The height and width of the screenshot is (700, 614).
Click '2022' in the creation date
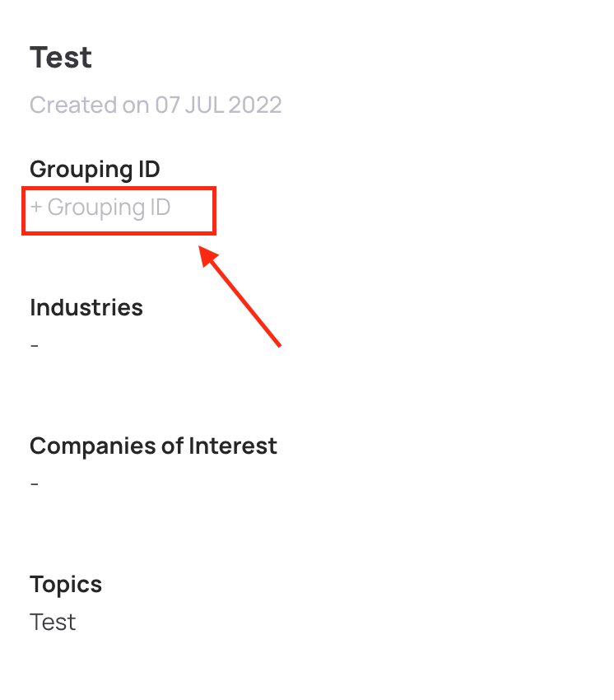(x=256, y=105)
